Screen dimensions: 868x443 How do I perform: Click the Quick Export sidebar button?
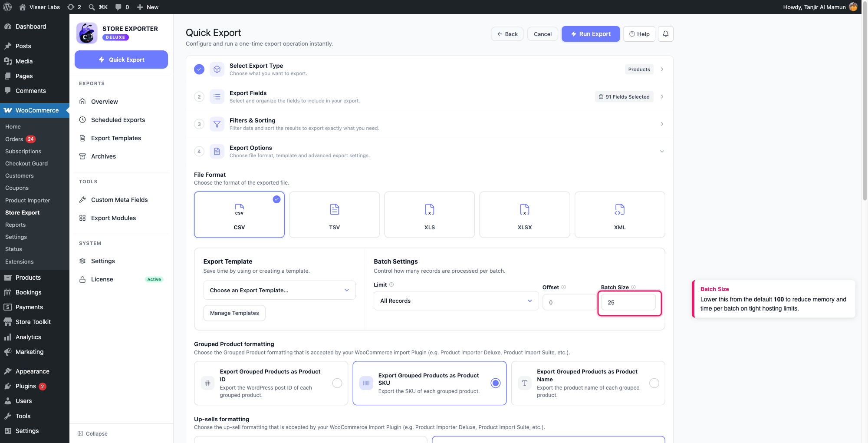coord(121,60)
